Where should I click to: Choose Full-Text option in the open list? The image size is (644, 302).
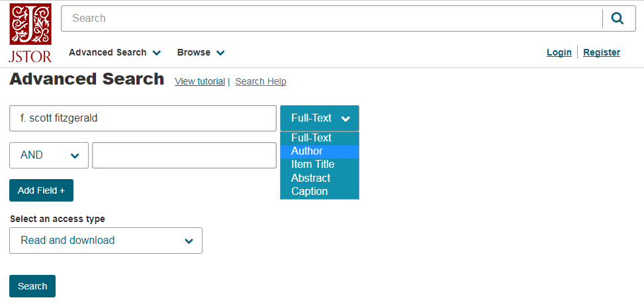click(x=320, y=138)
